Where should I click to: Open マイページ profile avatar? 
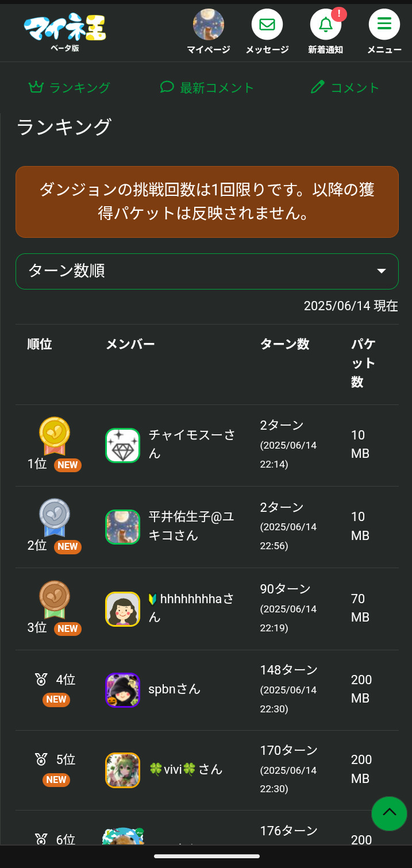click(209, 25)
